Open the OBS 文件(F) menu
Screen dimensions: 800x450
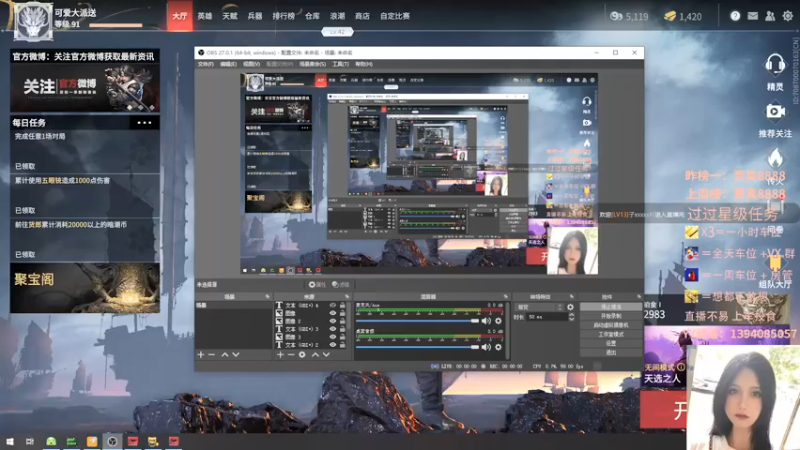(206, 64)
